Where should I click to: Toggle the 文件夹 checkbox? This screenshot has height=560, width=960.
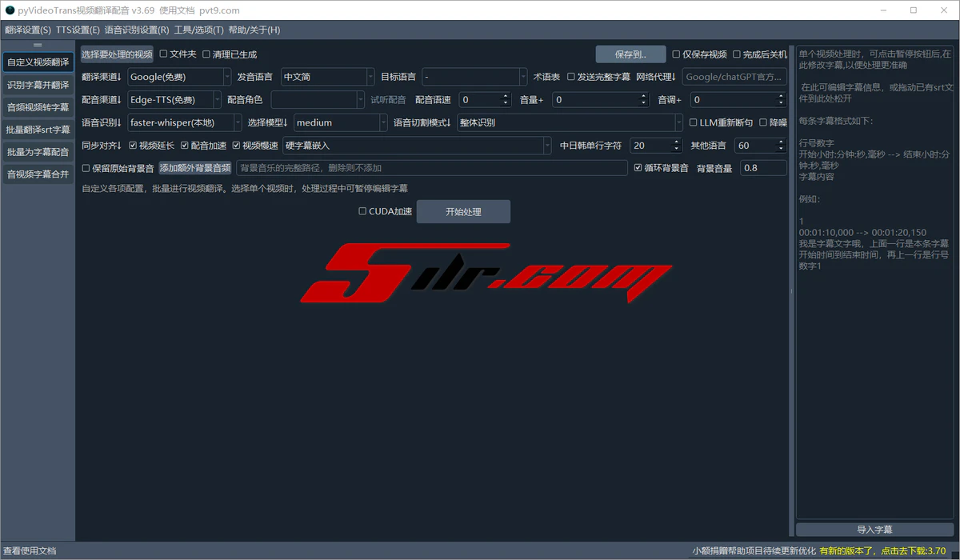tap(178, 54)
